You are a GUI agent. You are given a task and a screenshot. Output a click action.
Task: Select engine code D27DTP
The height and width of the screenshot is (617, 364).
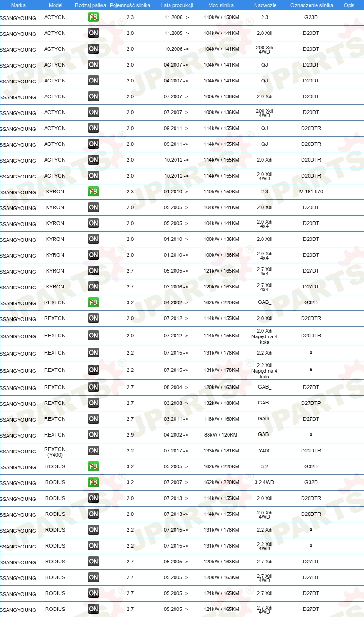(x=311, y=403)
